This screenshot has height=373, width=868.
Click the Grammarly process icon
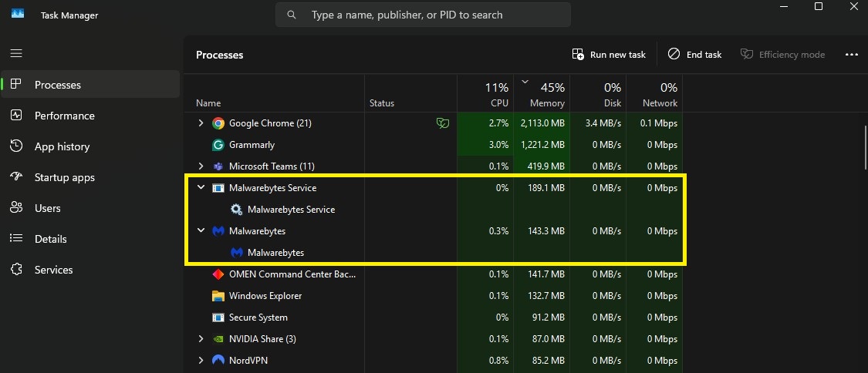218,145
